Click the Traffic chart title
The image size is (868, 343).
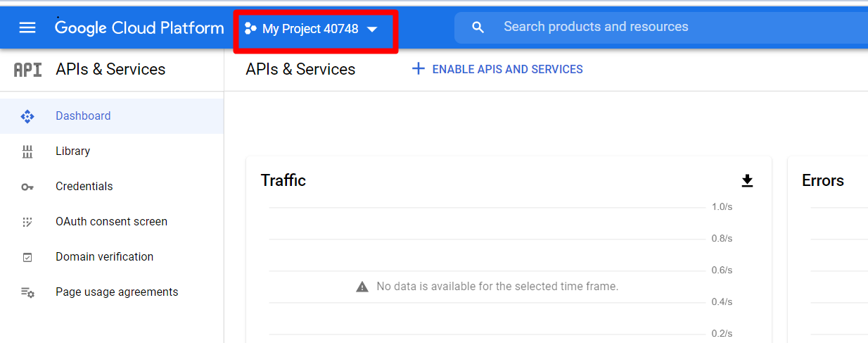[x=283, y=180]
